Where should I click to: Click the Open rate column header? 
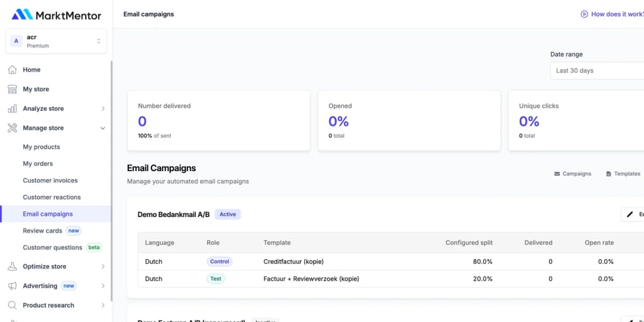click(x=599, y=243)
